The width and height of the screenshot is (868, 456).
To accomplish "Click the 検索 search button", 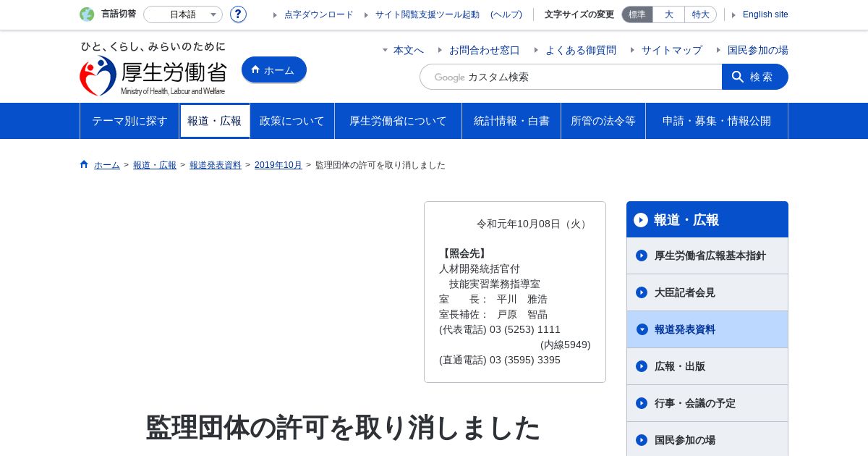I will click(755, 77).
